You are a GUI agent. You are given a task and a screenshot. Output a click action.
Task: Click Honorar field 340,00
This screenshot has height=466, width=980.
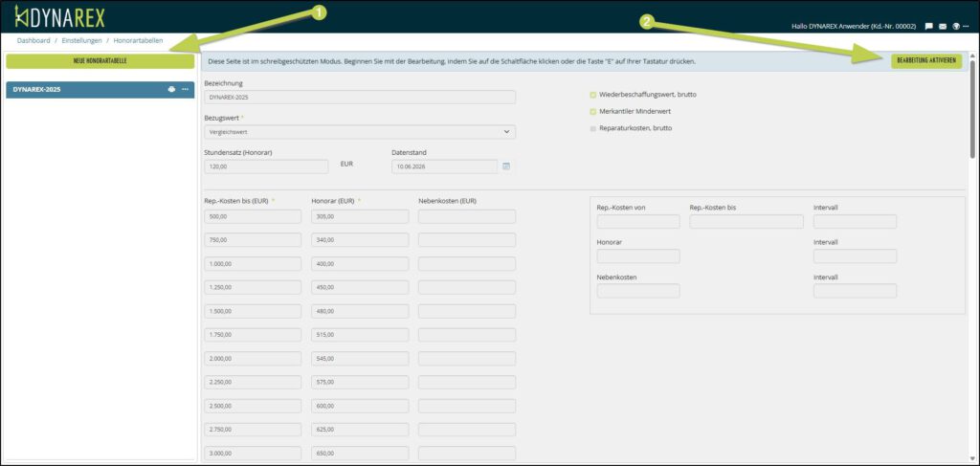tap(360, 240)
